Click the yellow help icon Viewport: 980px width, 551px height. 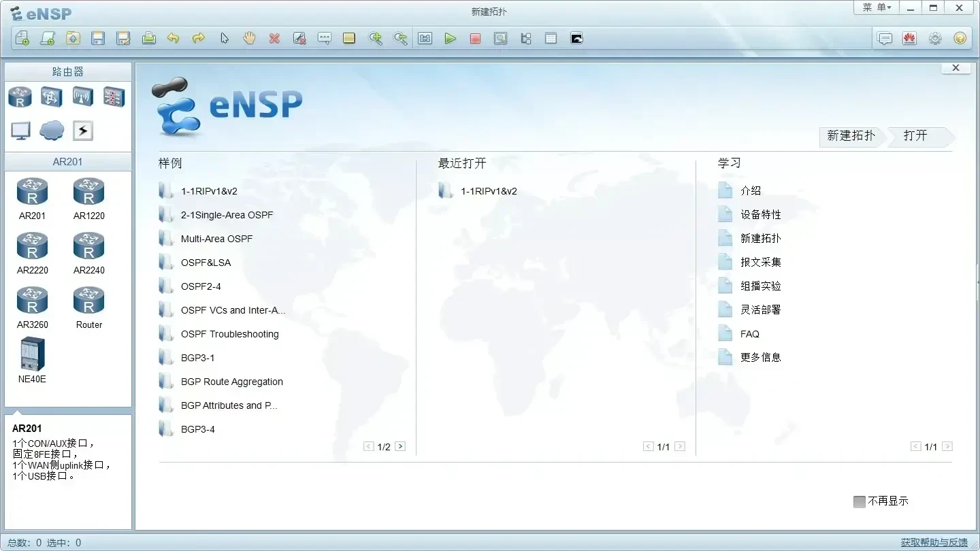tap(960, 38)
